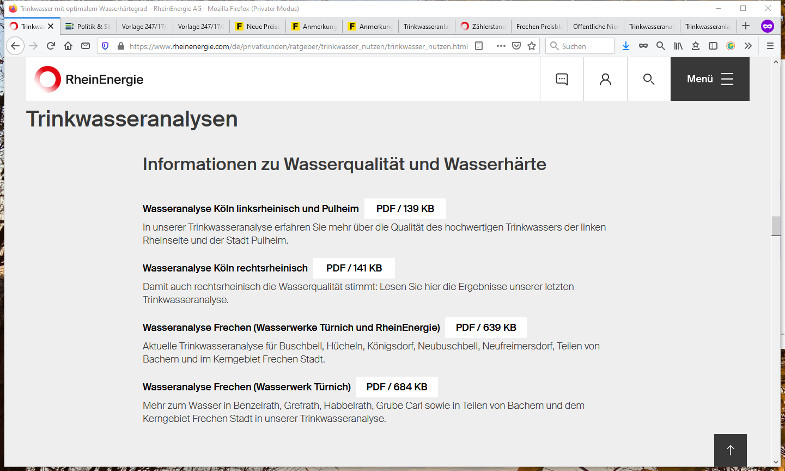Switch to the Frechen Preisbl tab
This screenshot has height=471, width=785.
pyautogui.click(x=539, y=26)
